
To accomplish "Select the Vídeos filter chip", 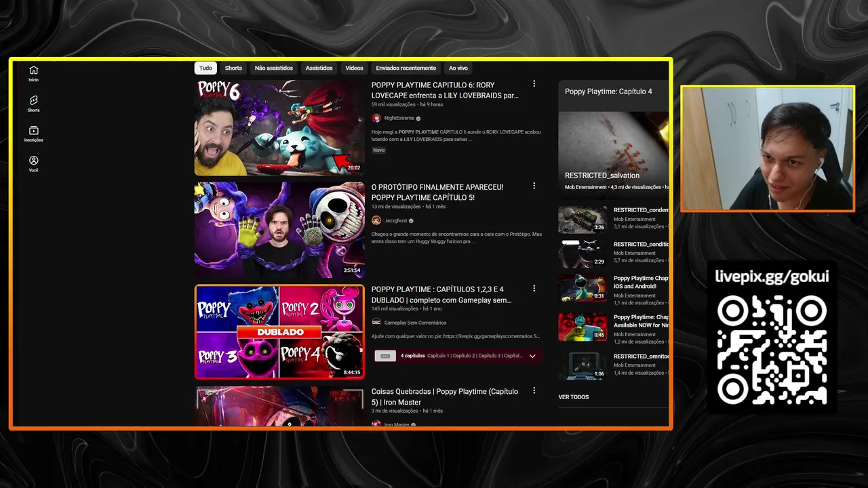I will point(354,68).
